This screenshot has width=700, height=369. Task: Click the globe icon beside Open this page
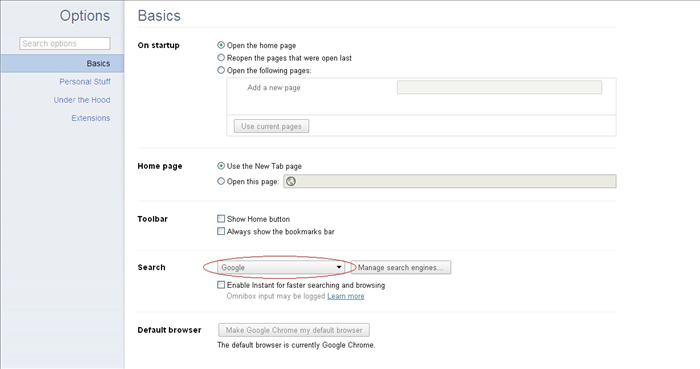pos(291,182)
